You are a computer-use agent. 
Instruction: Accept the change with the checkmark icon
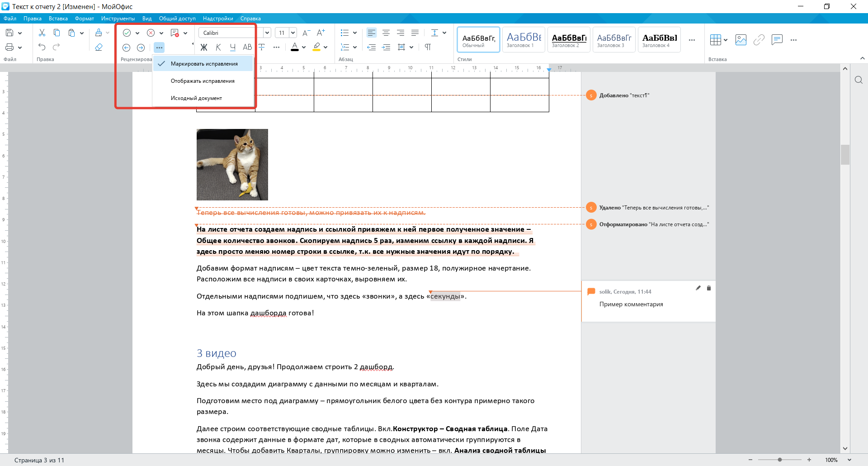(x=127, y=33)
